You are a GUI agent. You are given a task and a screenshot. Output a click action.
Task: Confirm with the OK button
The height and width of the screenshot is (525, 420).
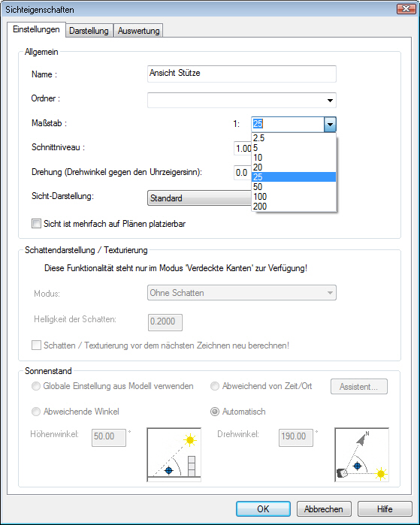263,509
